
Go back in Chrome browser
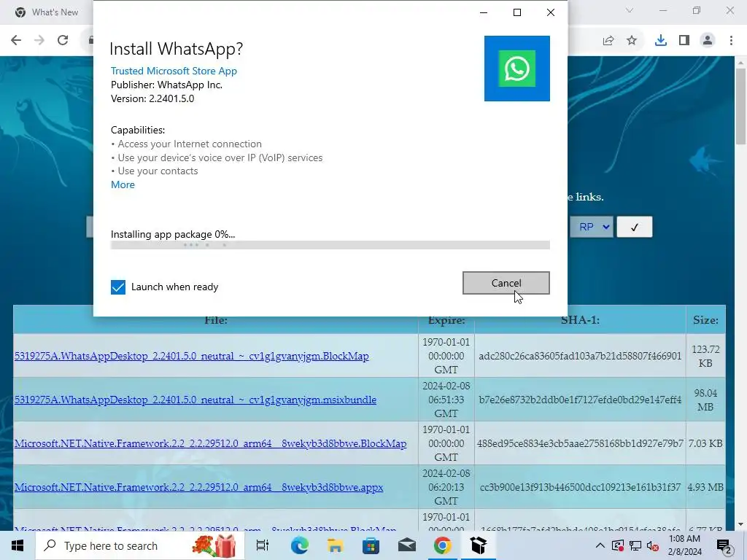[x=16, y=41]
